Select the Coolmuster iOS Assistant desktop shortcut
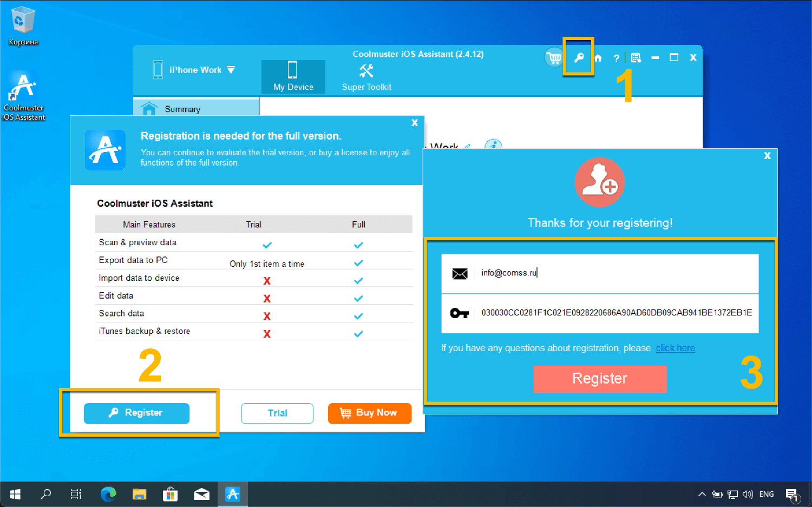The height and width of the screenshot is (507, 812). tap(23, 96)
